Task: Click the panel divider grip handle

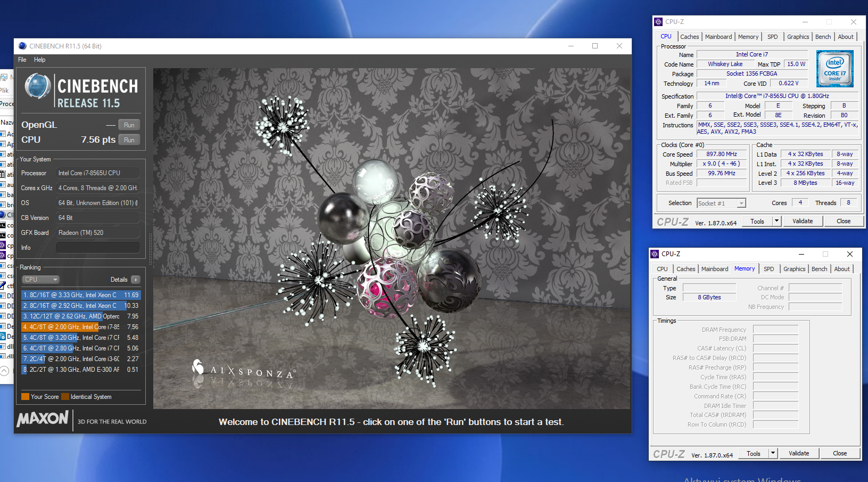Action: [x=150, y=249]
